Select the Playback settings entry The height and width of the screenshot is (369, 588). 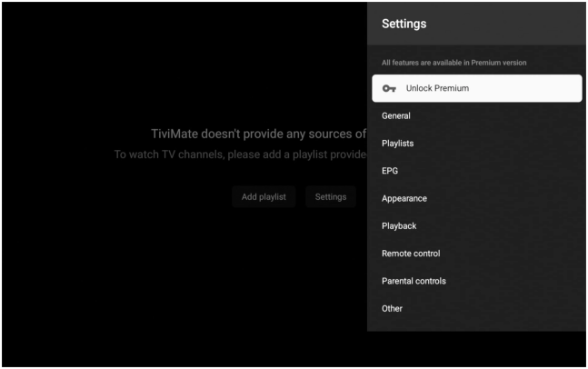[x=401, y=225]
